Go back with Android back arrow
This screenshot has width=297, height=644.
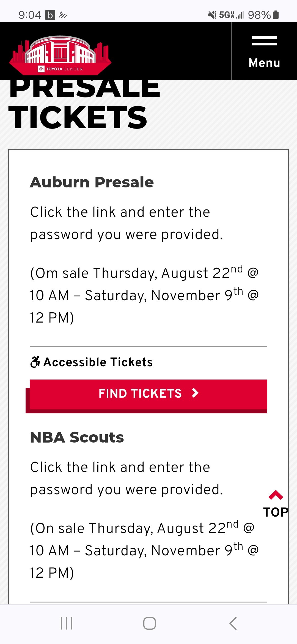tap(233, 623)
